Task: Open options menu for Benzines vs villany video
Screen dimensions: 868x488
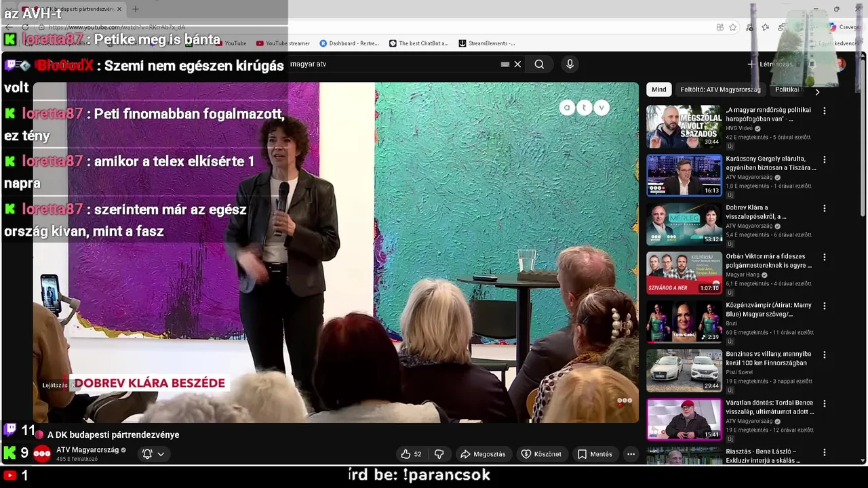Action: click(825, 354)
